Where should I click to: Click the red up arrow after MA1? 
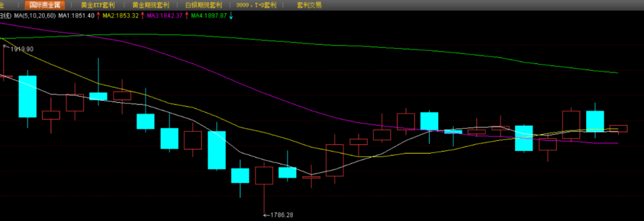point(98,16)
